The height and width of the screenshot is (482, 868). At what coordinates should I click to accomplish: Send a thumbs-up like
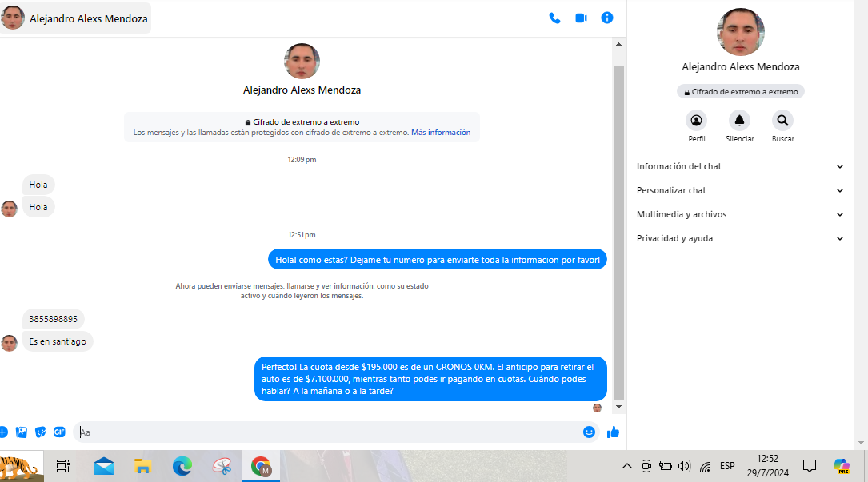point(613,432)
